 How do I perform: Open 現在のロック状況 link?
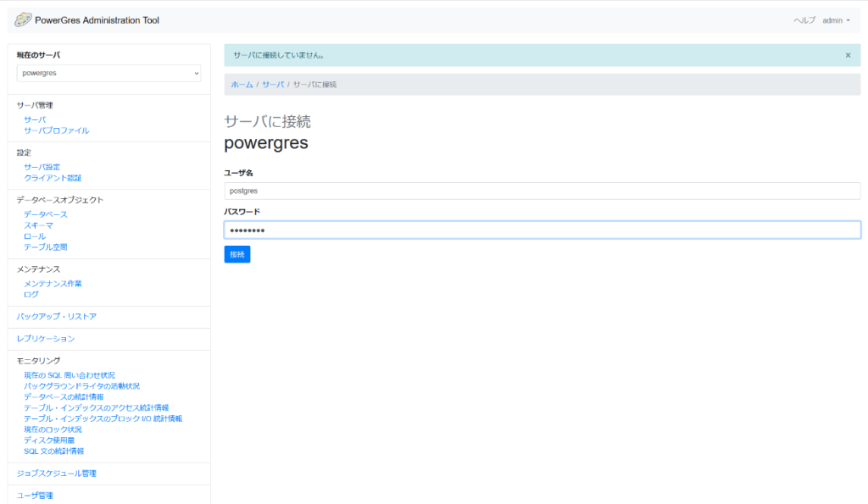(x=53, y=429)
